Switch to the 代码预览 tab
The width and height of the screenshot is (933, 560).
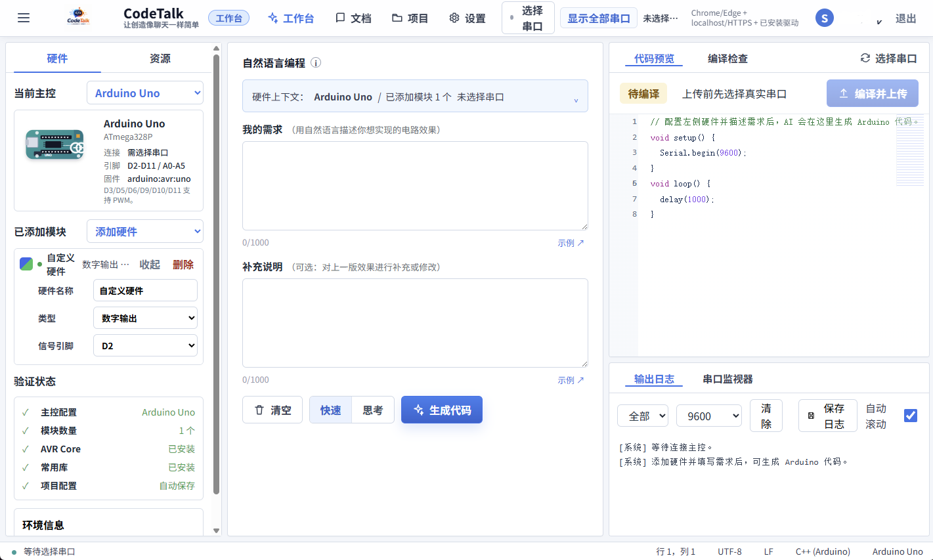pyautogui.click(x=654, y=58)
